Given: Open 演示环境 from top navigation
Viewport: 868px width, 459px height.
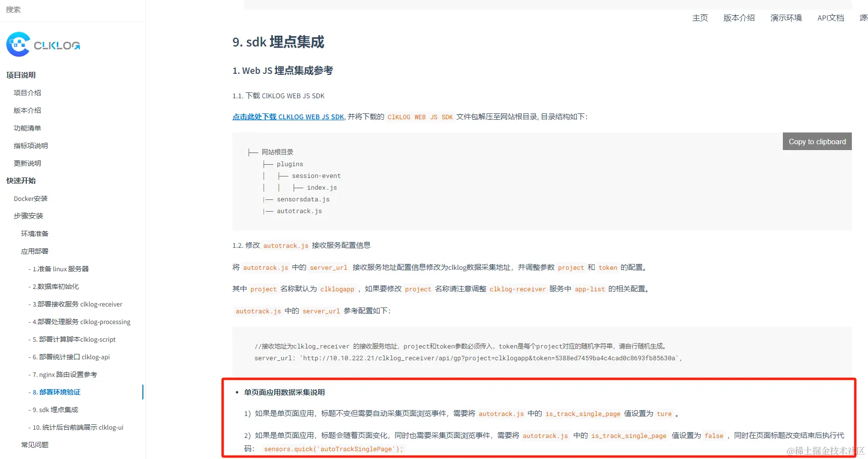Looking at the screenshot, I should 786,18.
